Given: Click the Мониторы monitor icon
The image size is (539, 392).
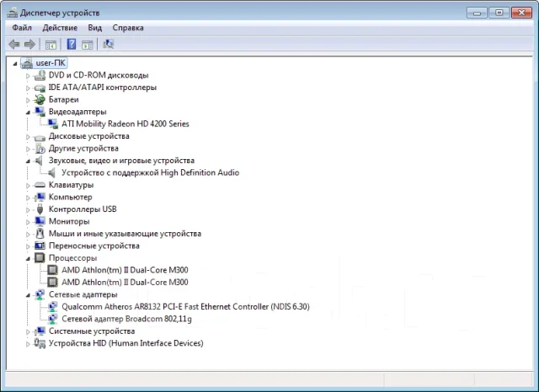Looking at the screenshot, I should click(x=40, y=221).
